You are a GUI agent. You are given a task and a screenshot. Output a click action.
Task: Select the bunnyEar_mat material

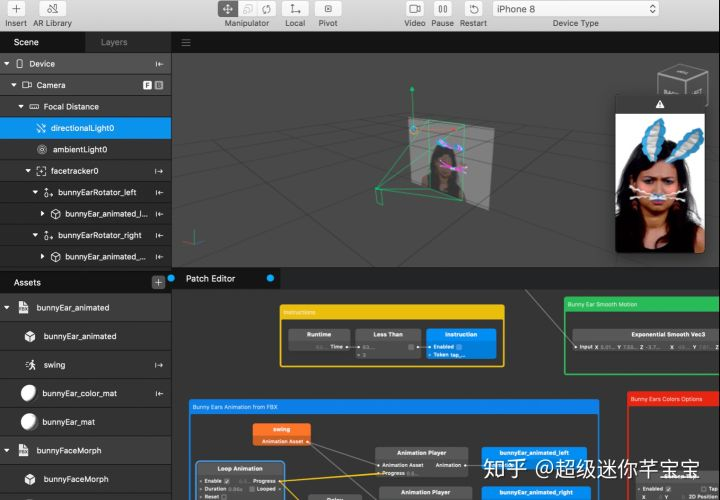pyautogui.click(x=85, y=422)
